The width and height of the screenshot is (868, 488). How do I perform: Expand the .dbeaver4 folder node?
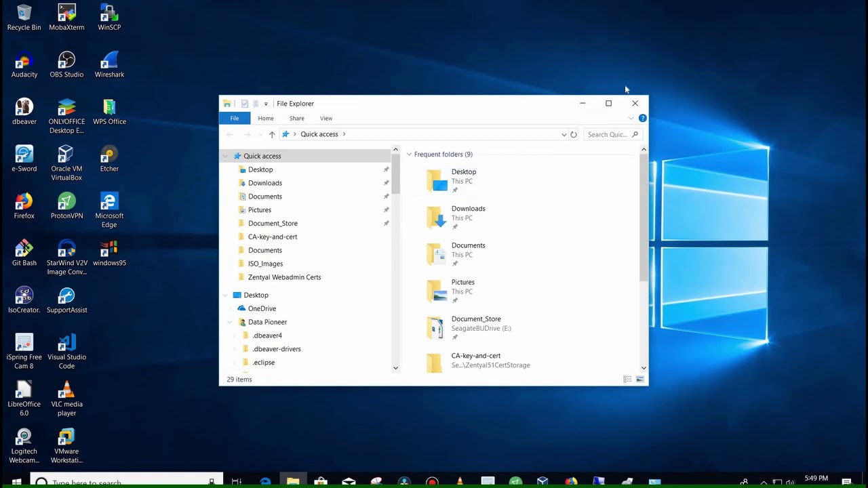point(235,335)
